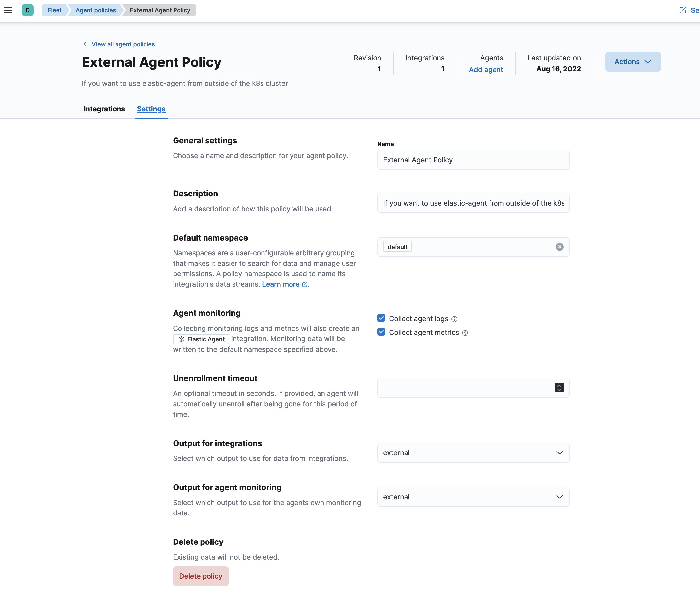This screenshot has width=700, height=602.
Task: Open the Output for integrations dropdown
Action: (x=473, y=452)
